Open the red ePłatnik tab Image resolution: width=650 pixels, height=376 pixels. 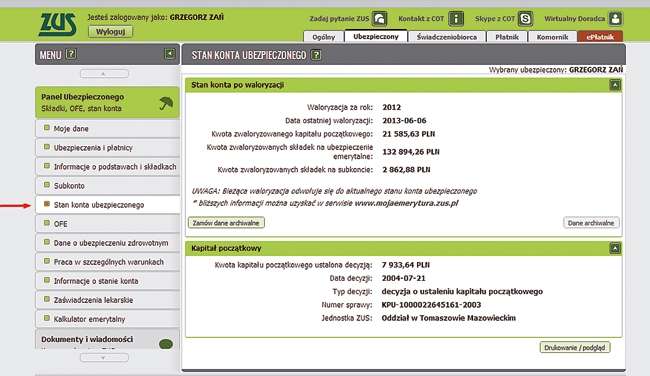click(x=600, y=37)
